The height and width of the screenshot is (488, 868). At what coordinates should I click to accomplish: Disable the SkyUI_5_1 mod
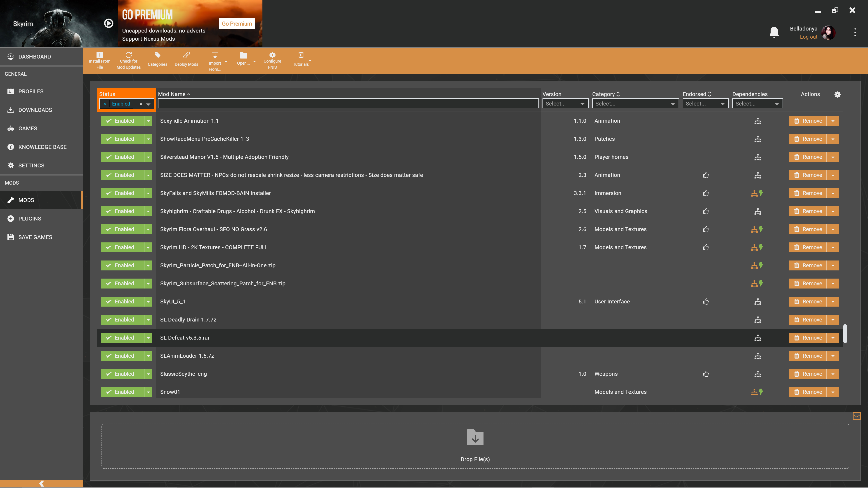point(122,301)
